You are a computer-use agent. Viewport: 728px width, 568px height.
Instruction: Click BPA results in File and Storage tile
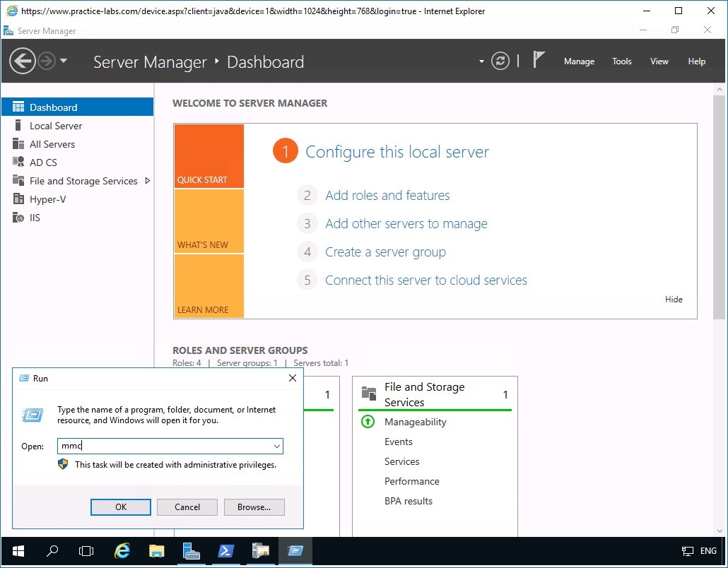pos(408,501)
